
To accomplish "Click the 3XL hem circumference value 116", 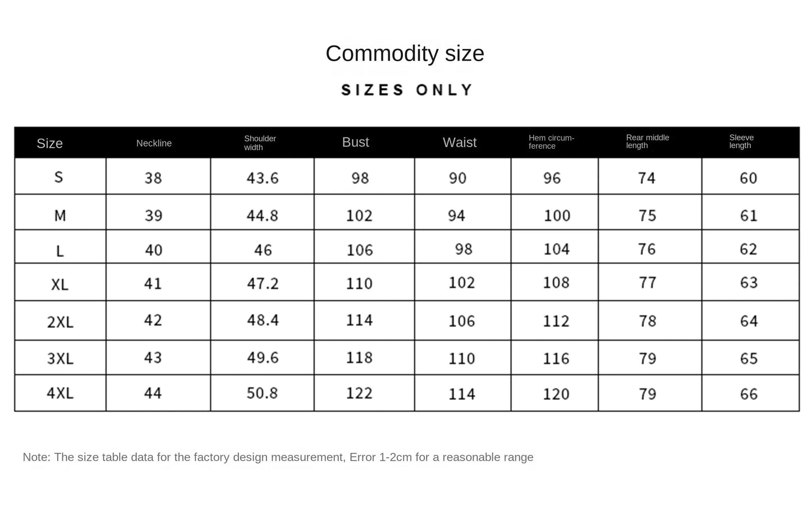I will pos(556,358).
